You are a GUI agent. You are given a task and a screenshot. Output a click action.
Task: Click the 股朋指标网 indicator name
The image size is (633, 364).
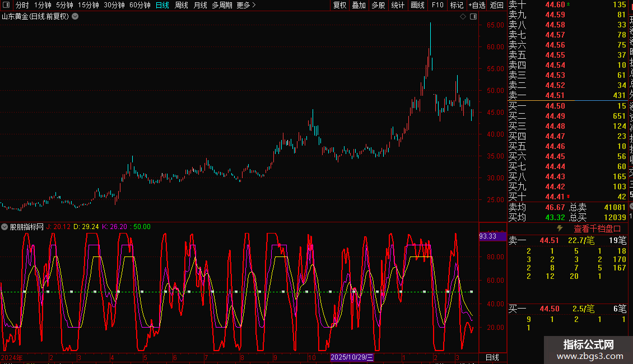coord(27,227)
